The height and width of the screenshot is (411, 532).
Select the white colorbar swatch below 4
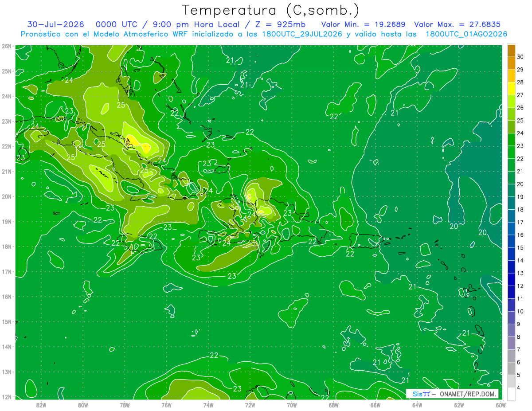point(511,394)
